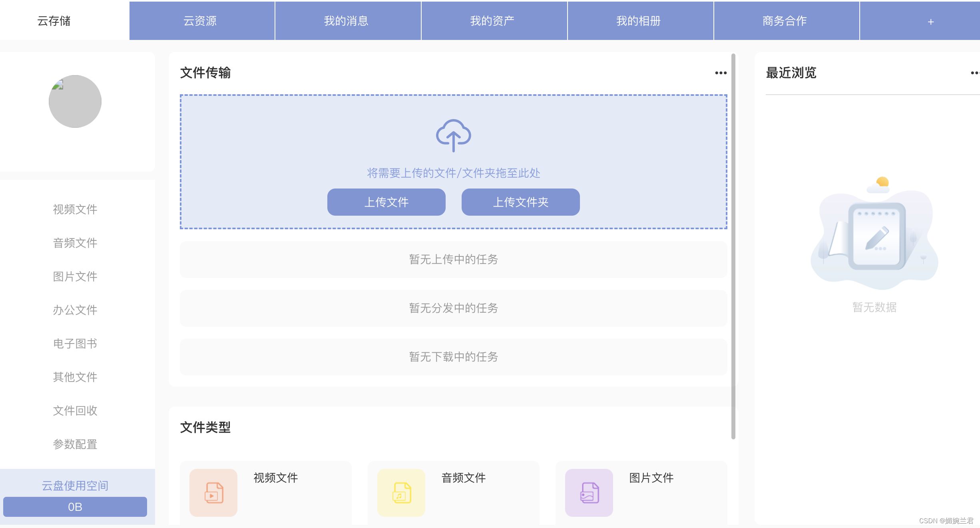The width and height of the screenshot is (980, 528).
Task: Click the 上传文件夹 button
Action: (x=520, y=202)
